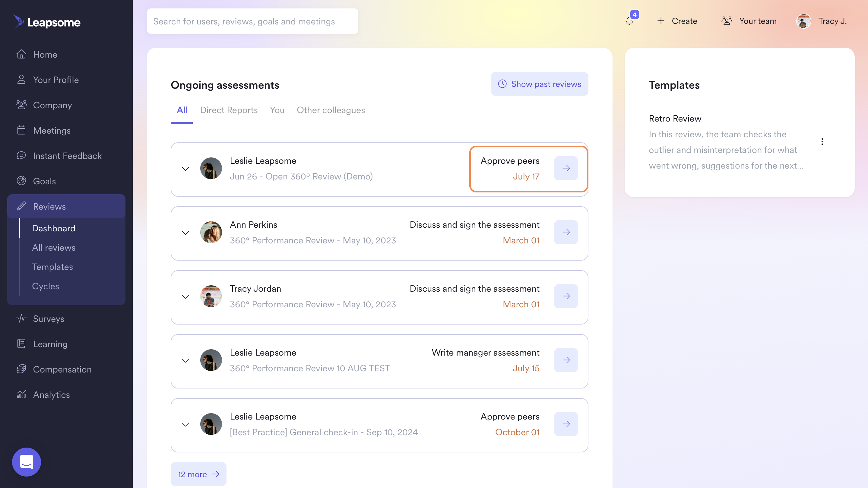868x488 pixels.
Task: Open All reviews submenu item
Action: [54, 247]
